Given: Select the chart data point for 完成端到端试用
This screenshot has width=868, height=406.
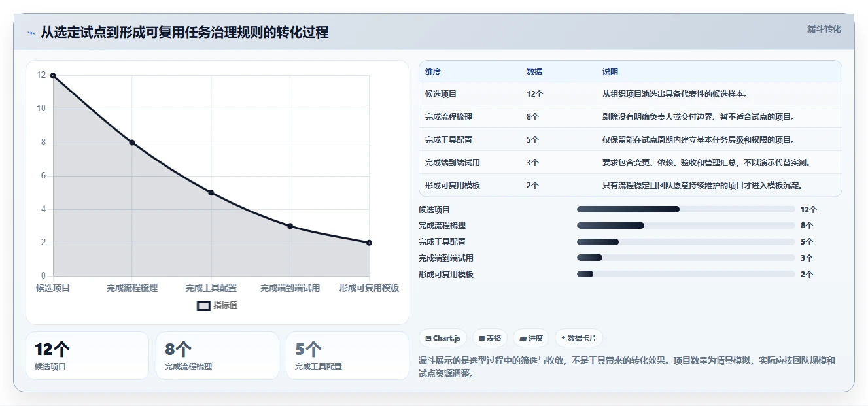Looking at the screenshot, I should tap(290, 226).
